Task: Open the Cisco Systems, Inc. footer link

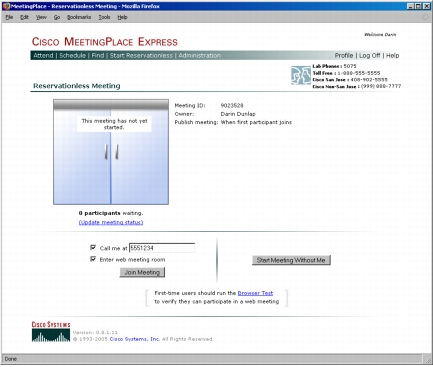Action: coord(135,339)
